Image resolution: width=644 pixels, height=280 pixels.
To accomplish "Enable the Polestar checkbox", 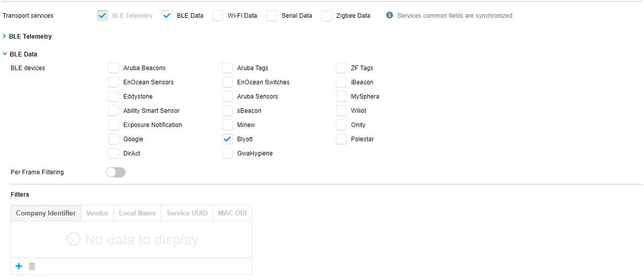I will [x=342, y=139].
